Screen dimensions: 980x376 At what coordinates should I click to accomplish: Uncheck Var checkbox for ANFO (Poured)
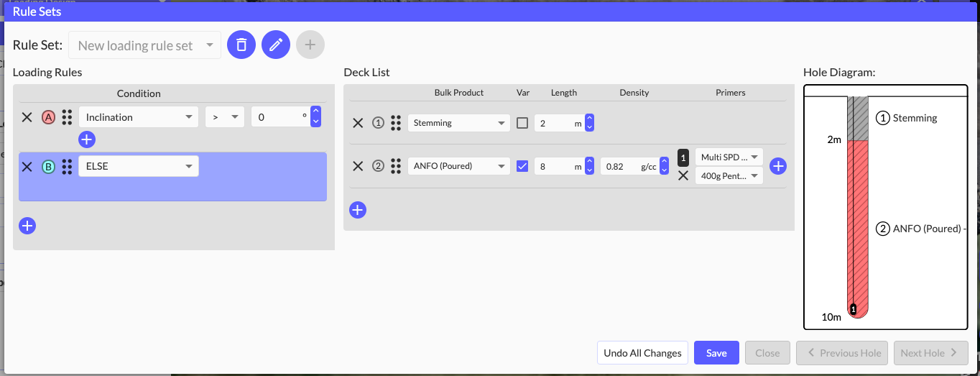522,166
